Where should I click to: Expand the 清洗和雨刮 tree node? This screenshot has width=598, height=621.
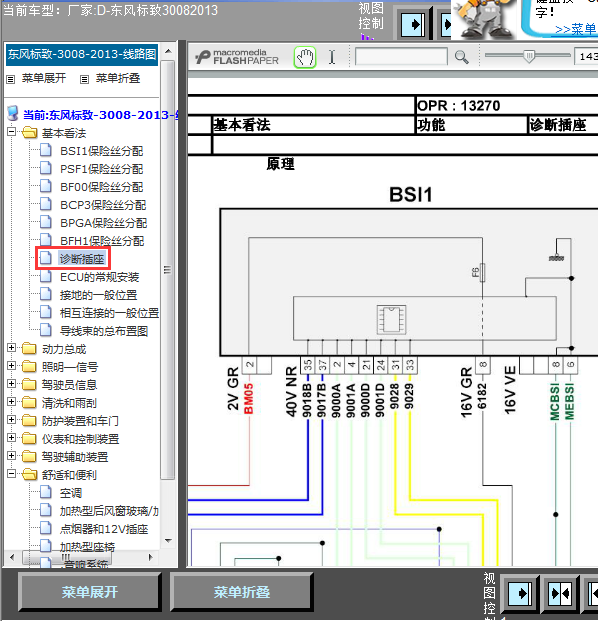[x=11, y=402]
